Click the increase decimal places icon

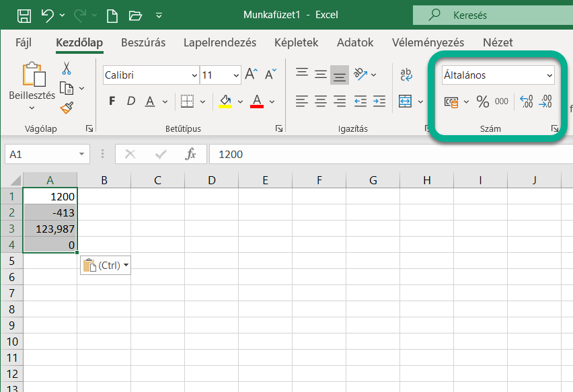coord(527,102)
